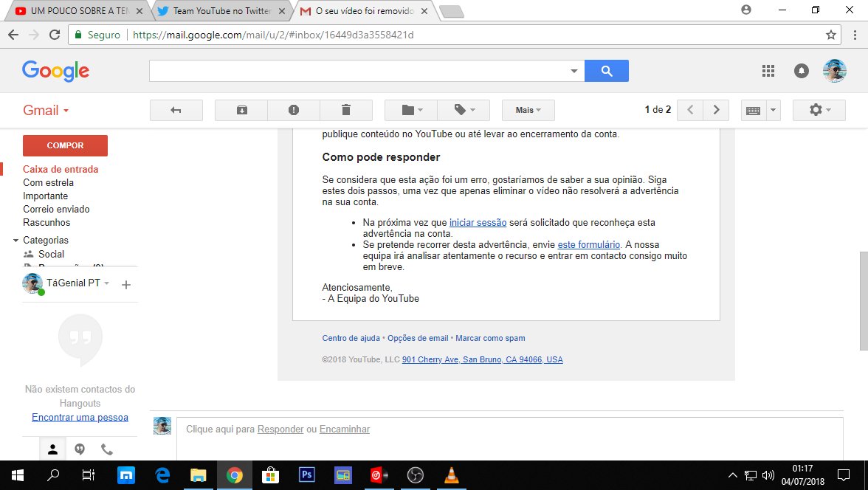The height and width of the screenshot is (490, 868).
Task: Click Encaminhar in the reply box
Action: point(344,429)
